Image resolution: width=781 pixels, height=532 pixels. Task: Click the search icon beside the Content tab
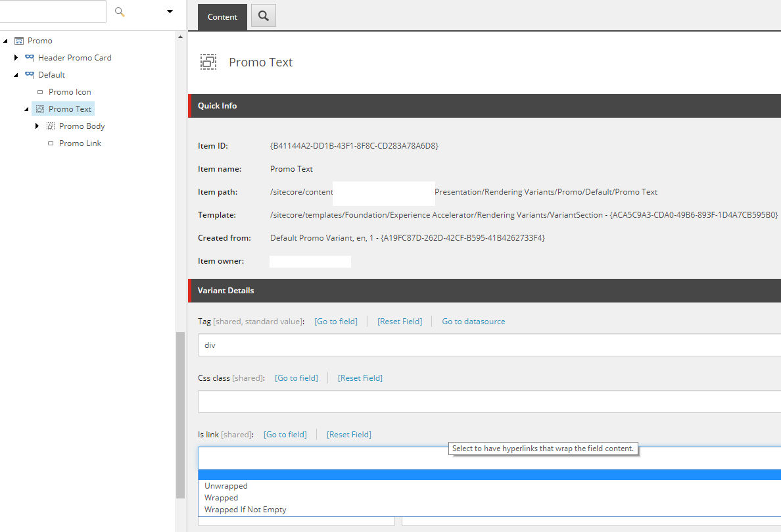coord(263,16)
